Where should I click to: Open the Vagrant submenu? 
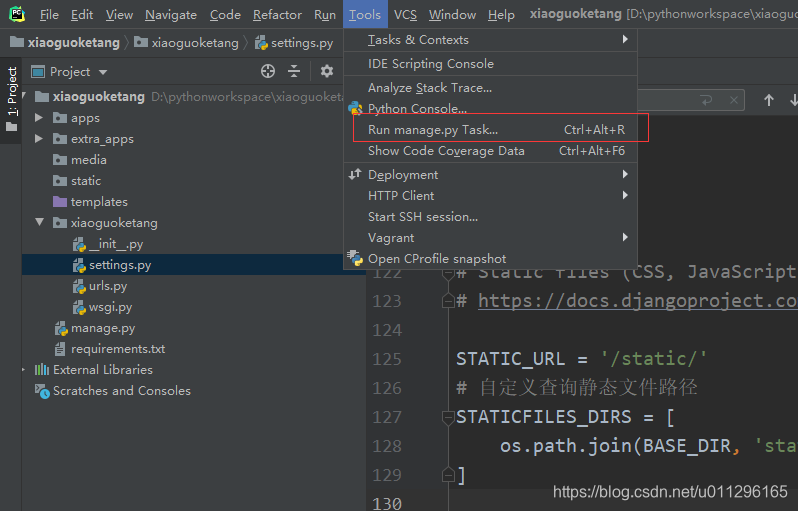tap(491, 238)
